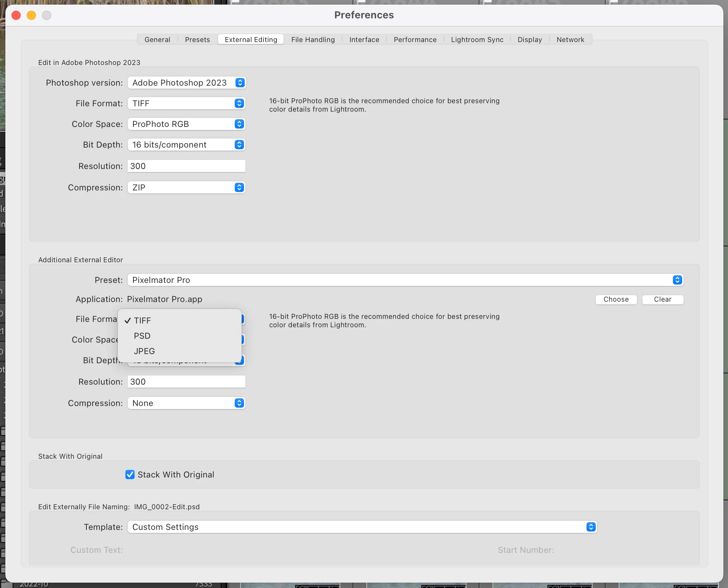Open the 16 bits/component Bit Depth dropdown

[187, 145]
